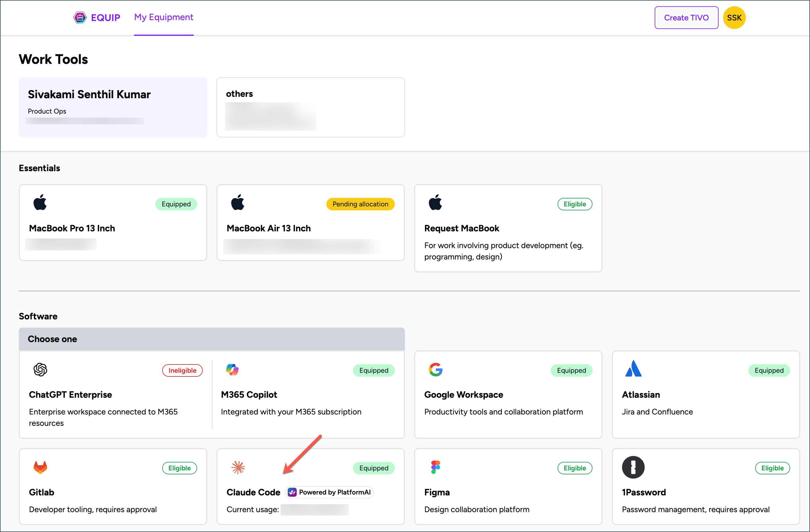Image resolution: width=810 pixels, height=532 pixels.
Task: Click Eligible badge on 1Password
Action: (772, 468)
